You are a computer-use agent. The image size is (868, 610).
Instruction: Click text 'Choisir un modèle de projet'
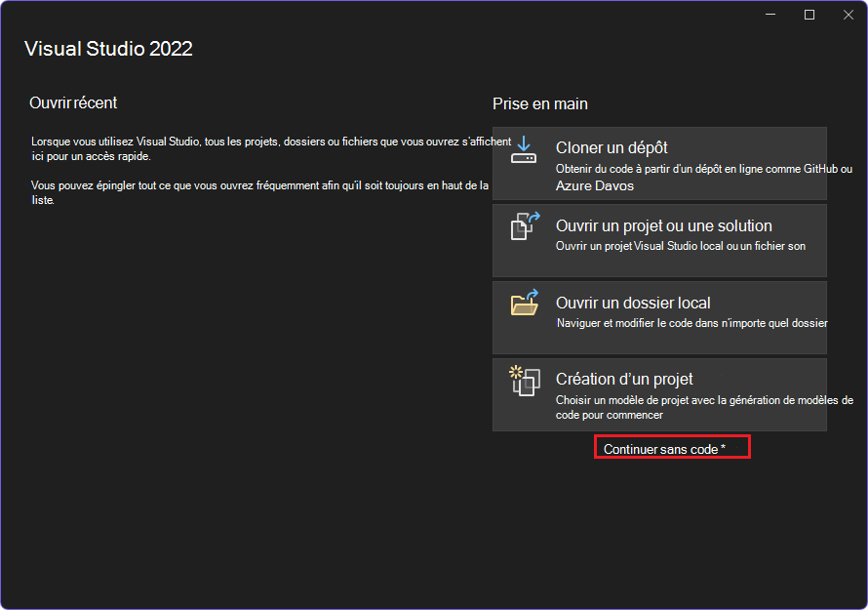pyautogui.click(x=623, y=400)
